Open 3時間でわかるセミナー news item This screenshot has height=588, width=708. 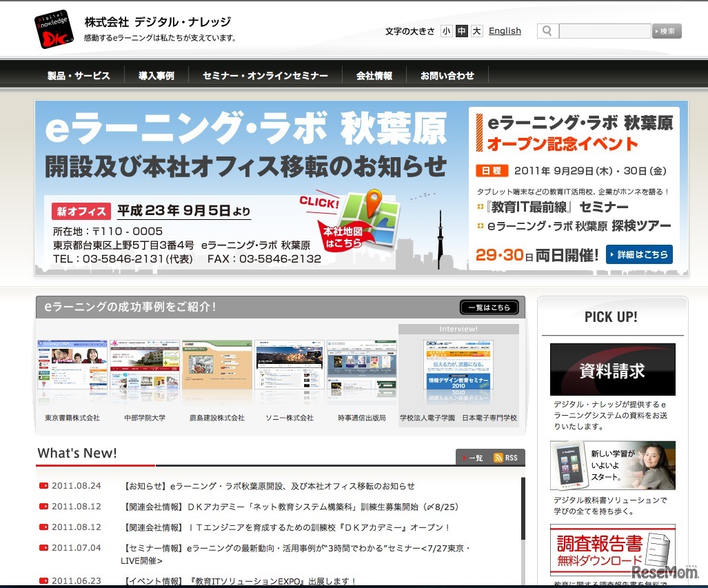pos(296,554)
